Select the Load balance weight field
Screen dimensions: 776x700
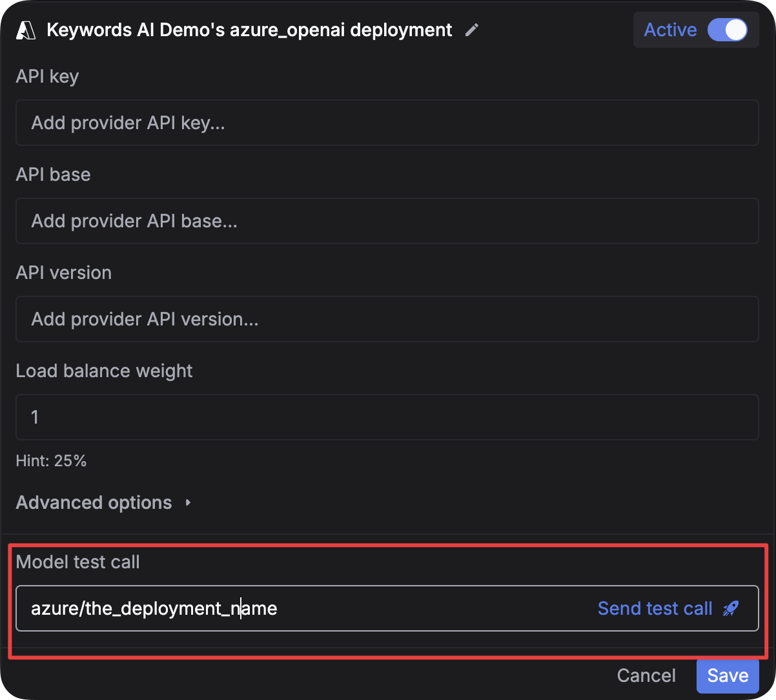tap(387, 417)
